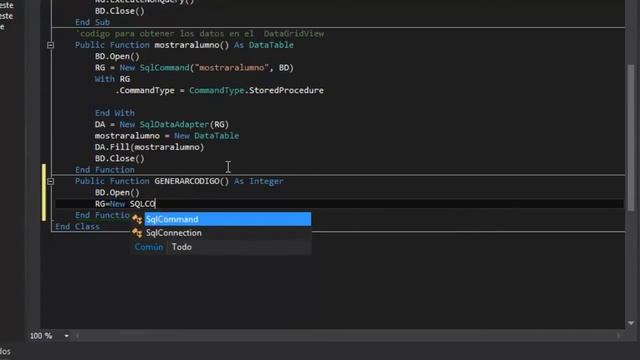Click the scroll down arrow of the editor
Image resolution: width=640 pixels, height=360 pixels.
click(631, 323)
